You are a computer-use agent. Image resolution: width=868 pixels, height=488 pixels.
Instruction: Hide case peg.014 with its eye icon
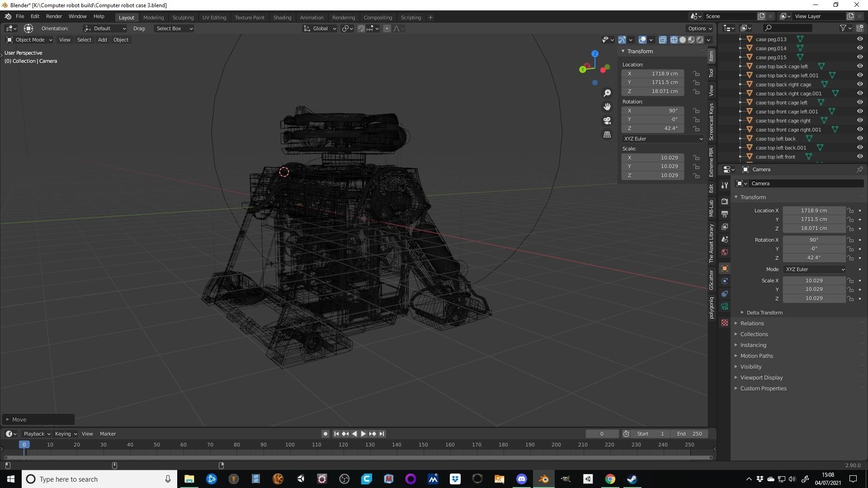click(x=860, y=48)
